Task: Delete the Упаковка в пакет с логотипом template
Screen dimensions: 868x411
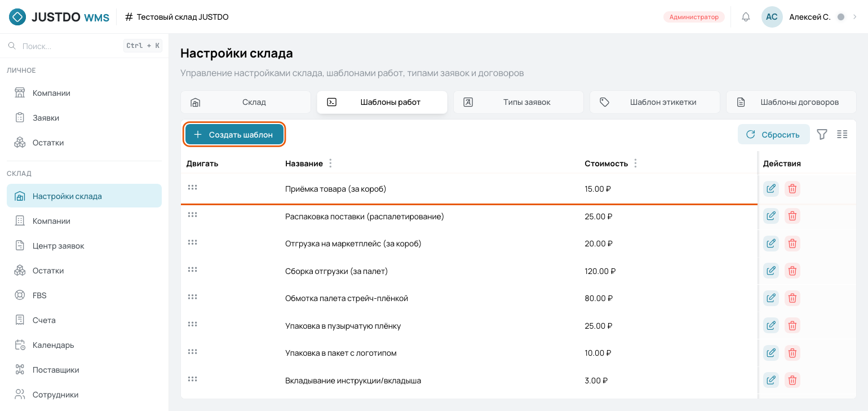Action: pos(792,353)
